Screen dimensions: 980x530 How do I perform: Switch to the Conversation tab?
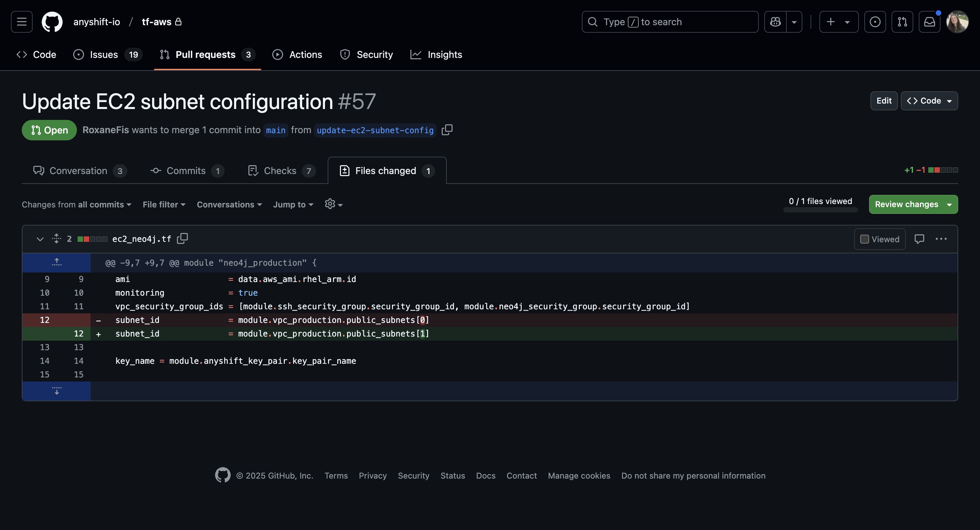[79, 171]
